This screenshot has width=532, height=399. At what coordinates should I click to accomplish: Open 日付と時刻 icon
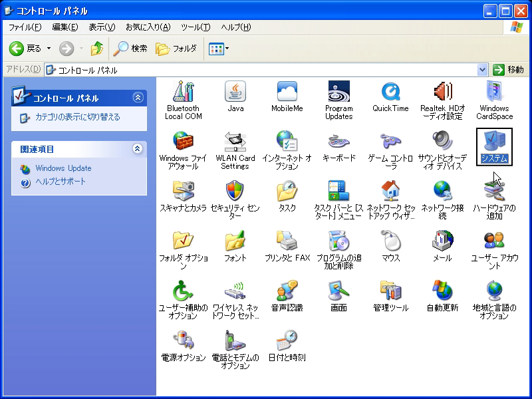tap(287, 340)
